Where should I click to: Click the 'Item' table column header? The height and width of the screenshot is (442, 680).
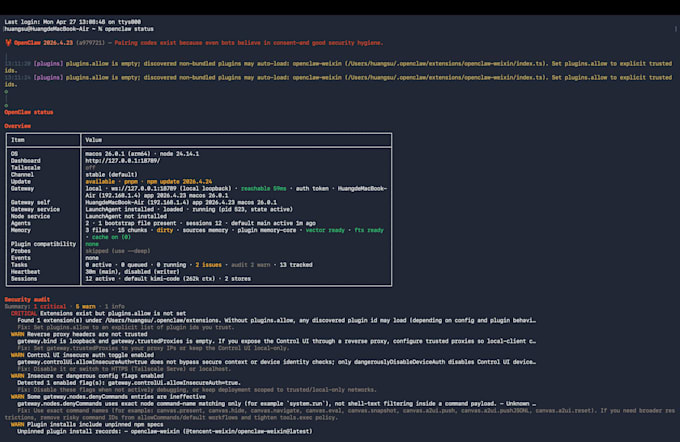click(18, 140)
